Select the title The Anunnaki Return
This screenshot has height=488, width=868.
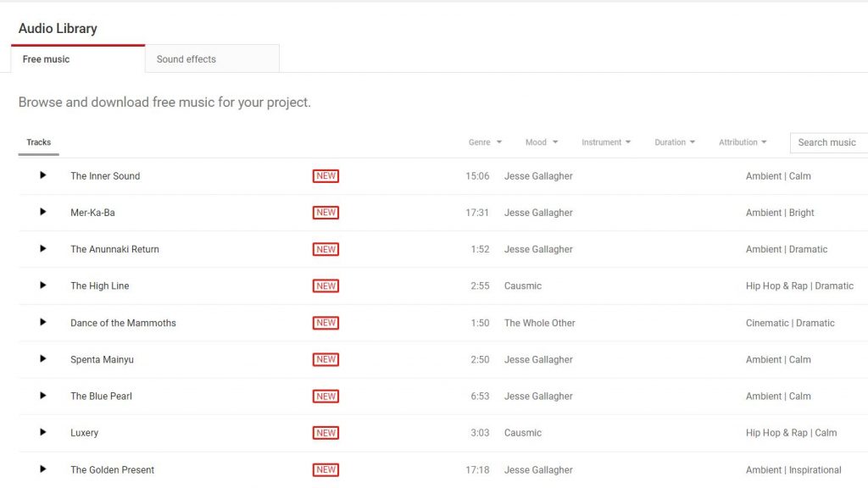[x=114, y=250]
